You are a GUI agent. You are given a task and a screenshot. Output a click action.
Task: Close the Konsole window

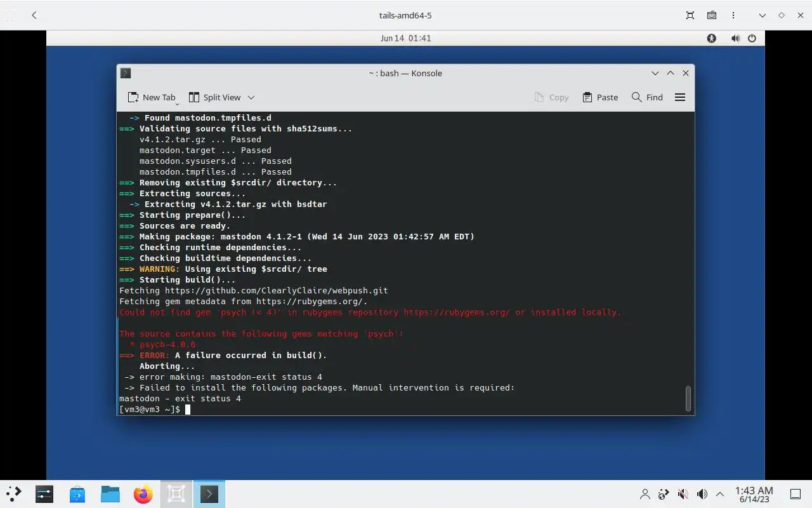coord(686,73)
